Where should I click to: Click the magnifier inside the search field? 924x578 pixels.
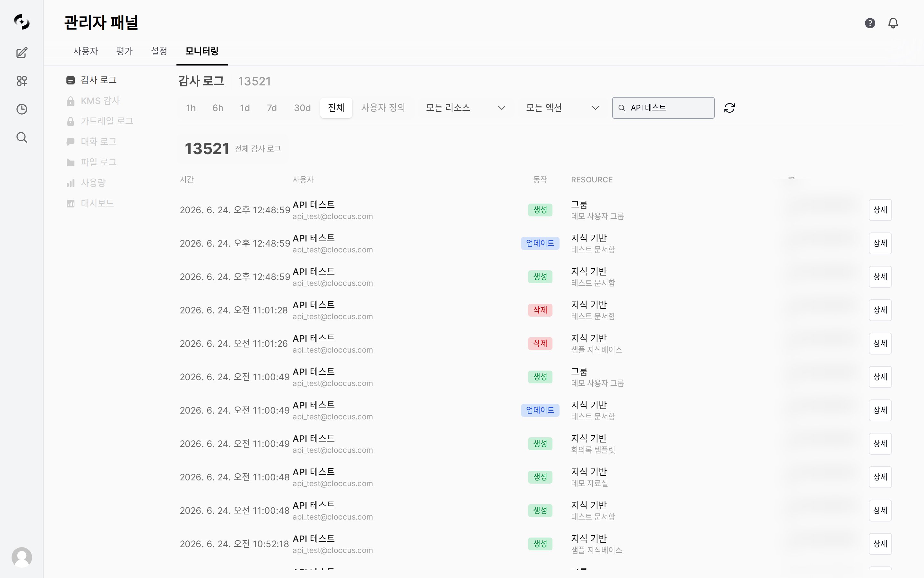click(621, 108)
